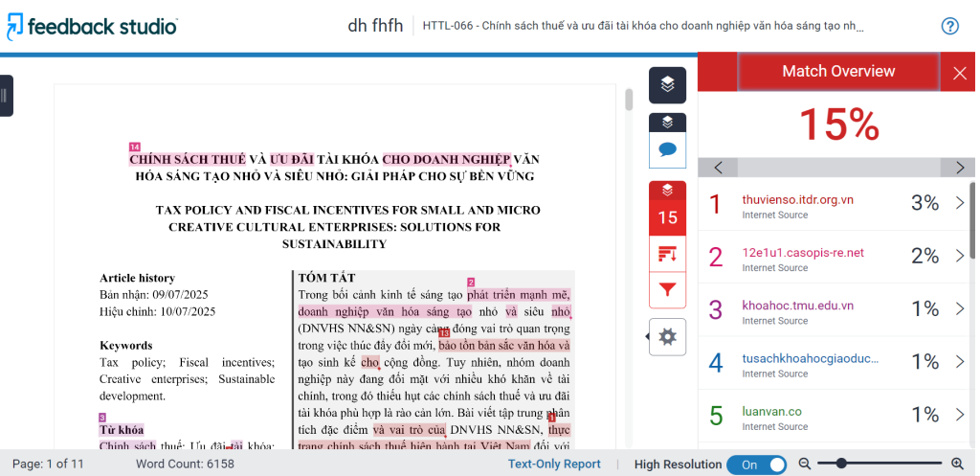
Task: Click the Match Overview header
Action: (x=838, y=71)
